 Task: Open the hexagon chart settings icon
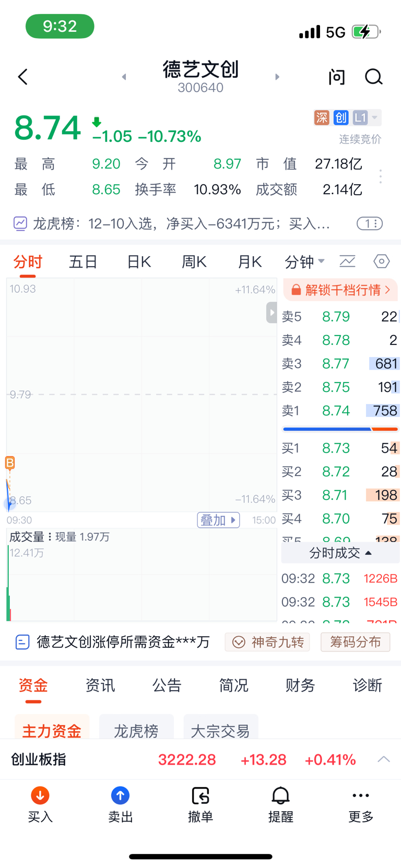coord(382,261)
